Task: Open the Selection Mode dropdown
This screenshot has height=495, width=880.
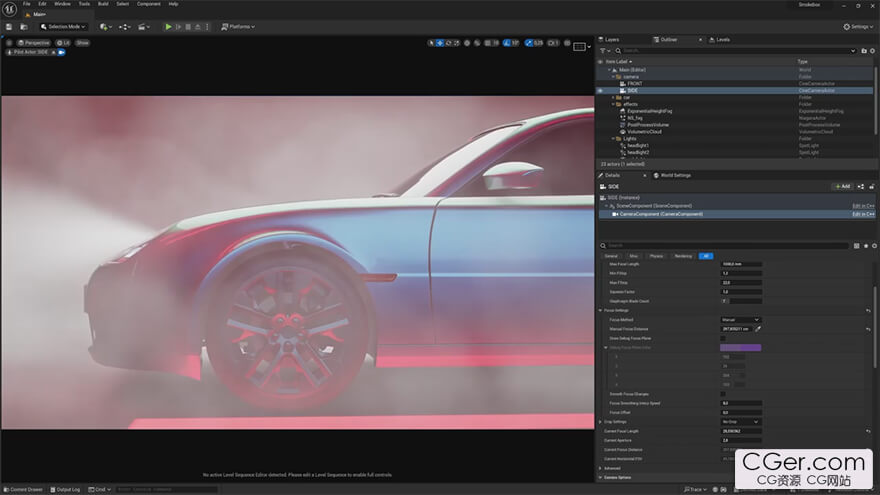Action: tap(63, 26)
